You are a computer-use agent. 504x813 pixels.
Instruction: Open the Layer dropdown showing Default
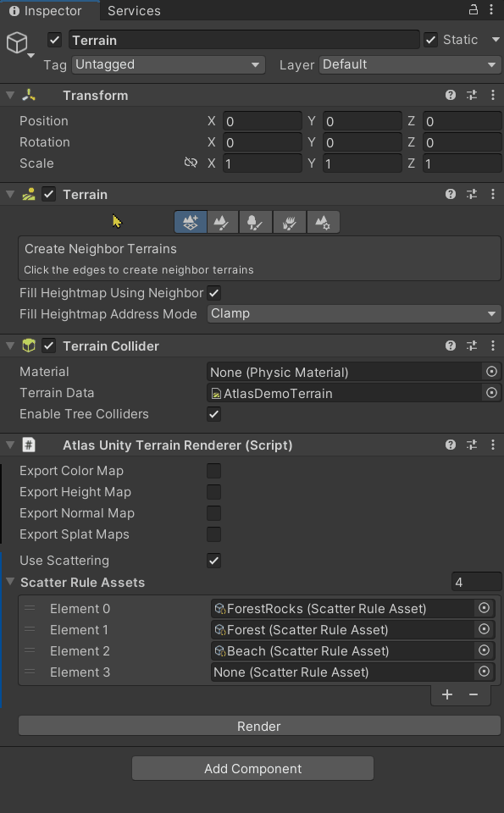point(410,64)
